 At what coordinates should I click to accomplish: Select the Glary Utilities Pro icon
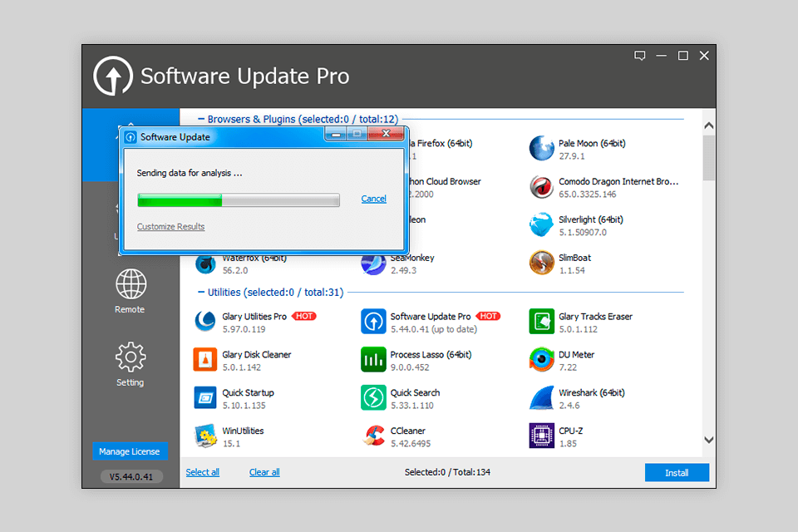point(205,322)
